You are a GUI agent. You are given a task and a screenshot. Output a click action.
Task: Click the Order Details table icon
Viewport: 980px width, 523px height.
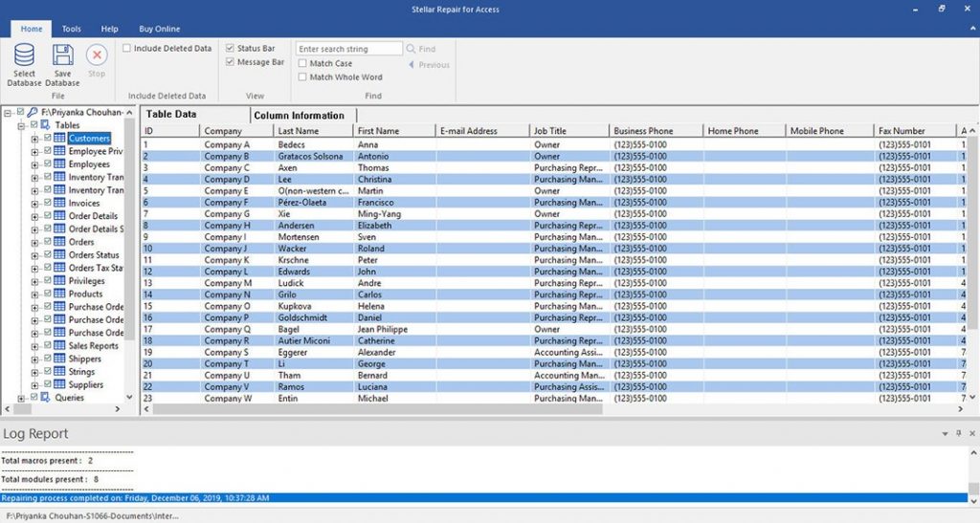pos(60,216)
